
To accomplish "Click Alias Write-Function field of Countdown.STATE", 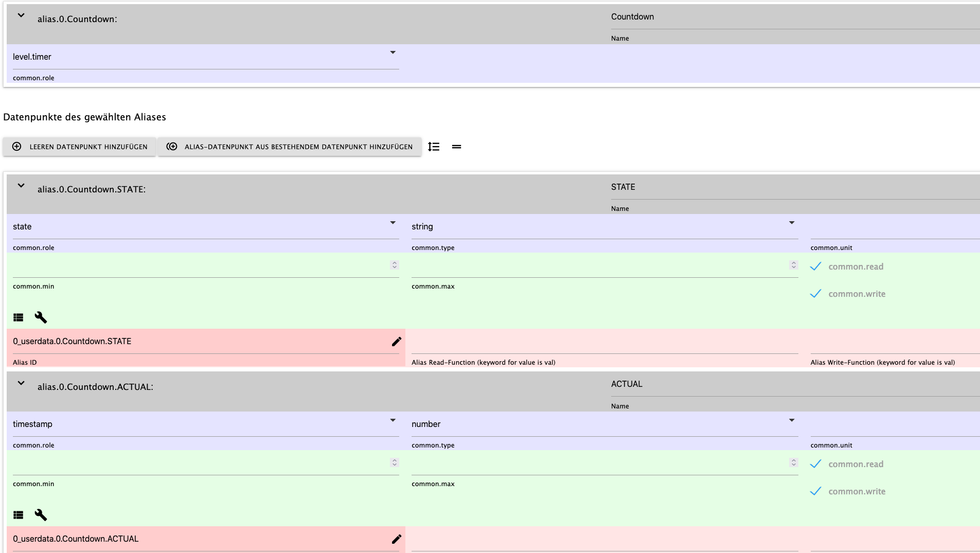I will (x=895, y=343).
